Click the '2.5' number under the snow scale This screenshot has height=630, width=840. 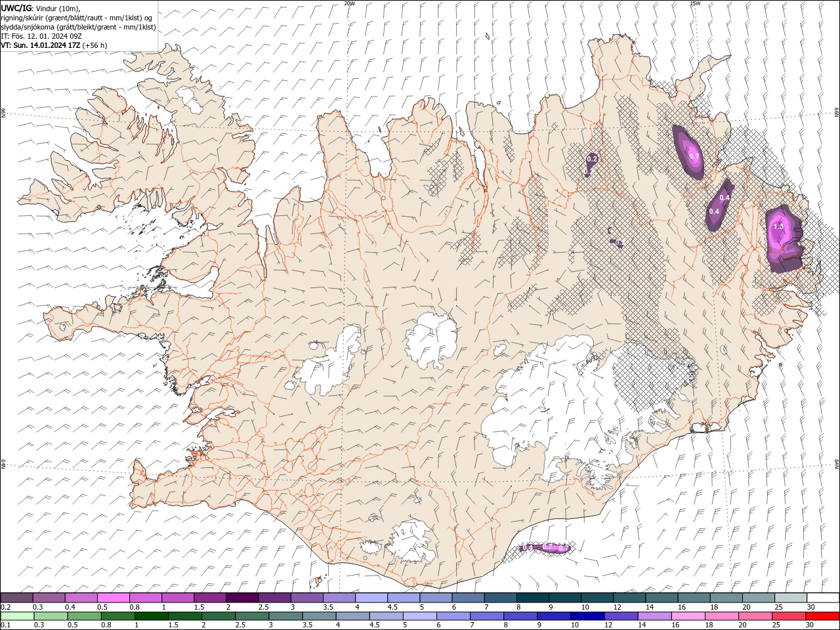pyautogui.click(x=263, y=607)
